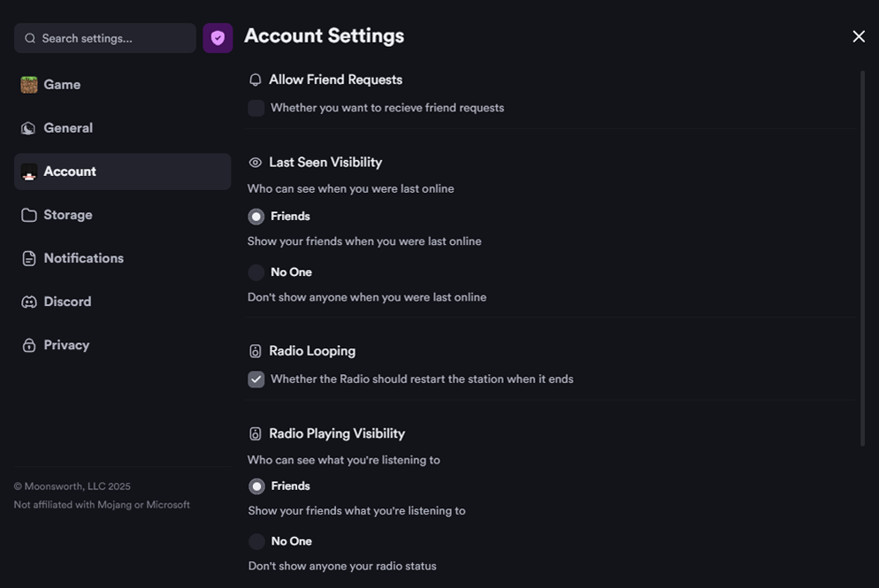
Task: Select No One radio under Radio Playing Visibility
Action: pos(256,541)
